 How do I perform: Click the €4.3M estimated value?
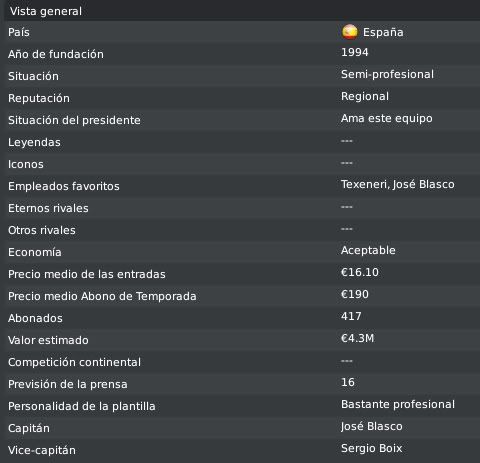357,338
